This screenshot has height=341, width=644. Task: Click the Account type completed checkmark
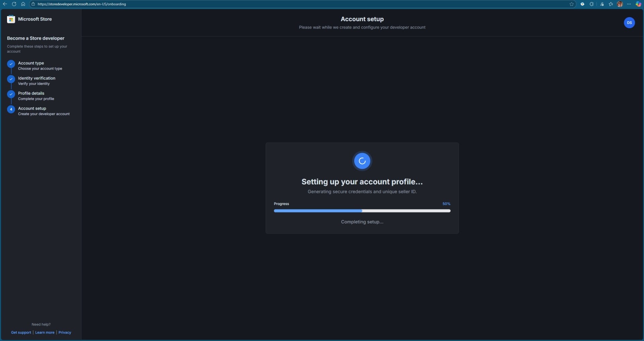coord(11,64)
